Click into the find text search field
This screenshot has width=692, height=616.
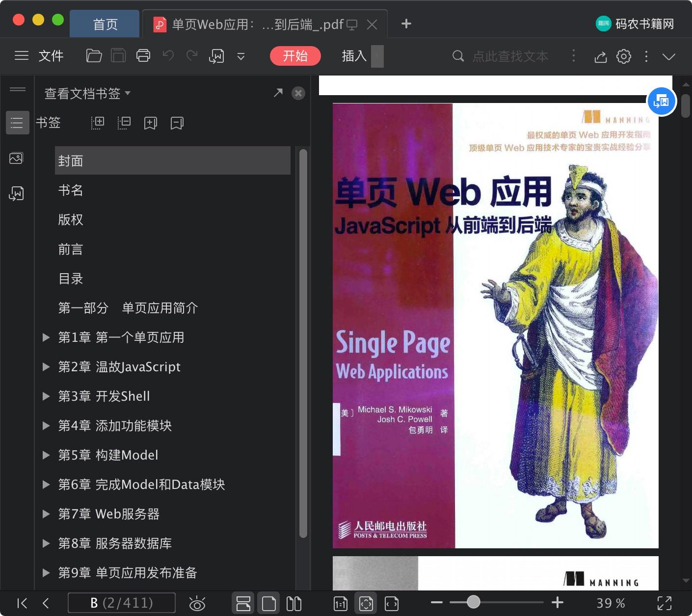(x=510, y=56)
